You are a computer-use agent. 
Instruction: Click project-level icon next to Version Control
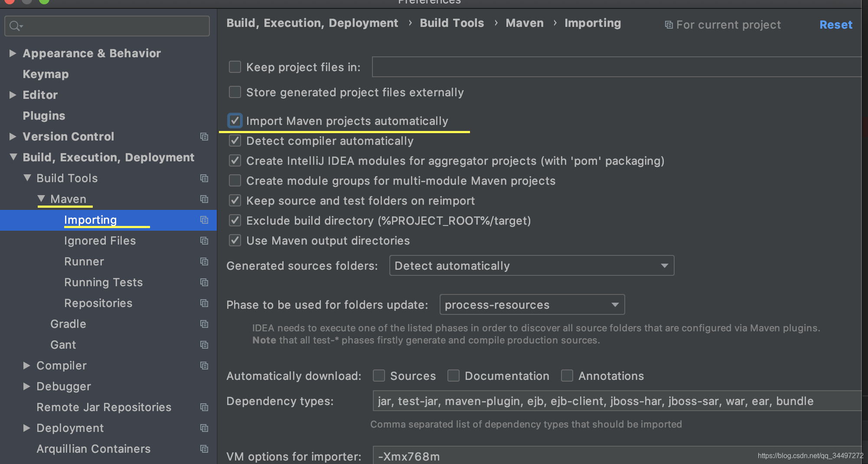click(204, 137)
